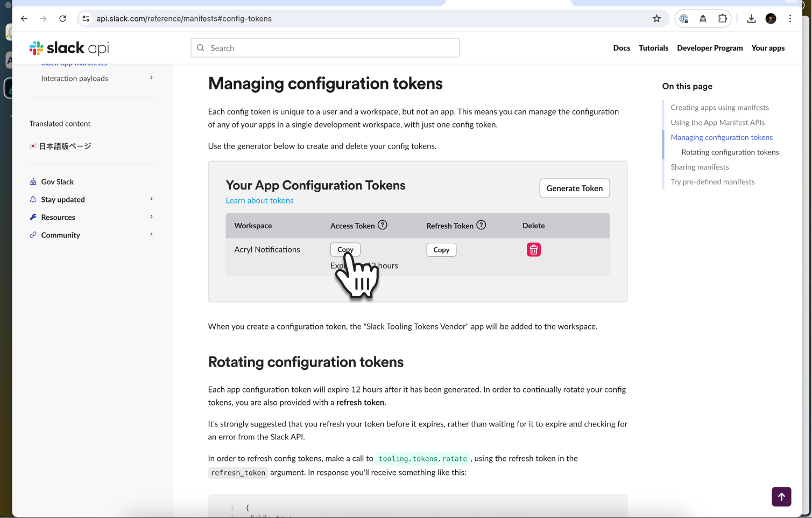812x518 pixels.
Task: Click the browser forward arrow
Action: [43, 18]
